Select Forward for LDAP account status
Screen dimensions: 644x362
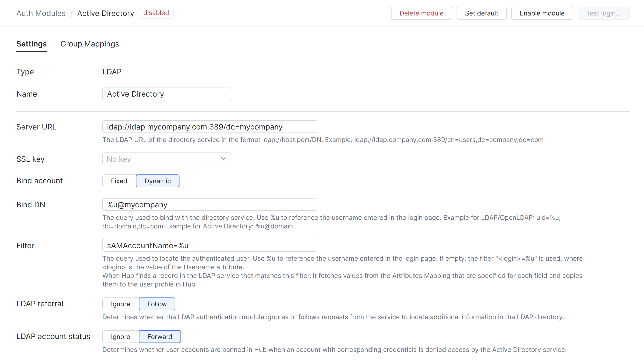[160, 336]
